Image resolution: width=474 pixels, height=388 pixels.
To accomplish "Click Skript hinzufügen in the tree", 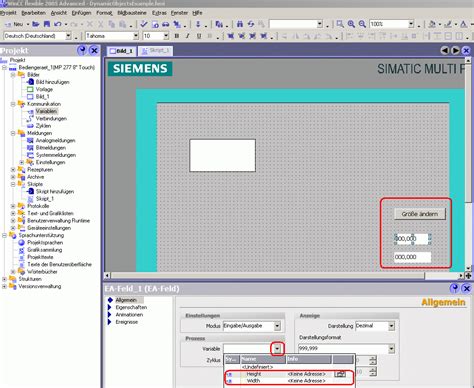I will [55, 192].
